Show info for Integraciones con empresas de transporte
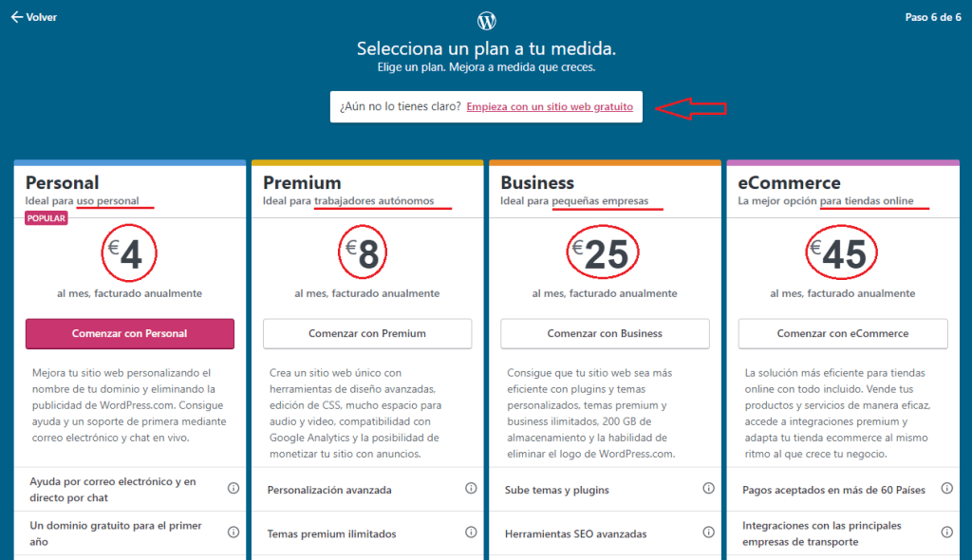Screen dimensions: 972x560 tap(946, 532)
